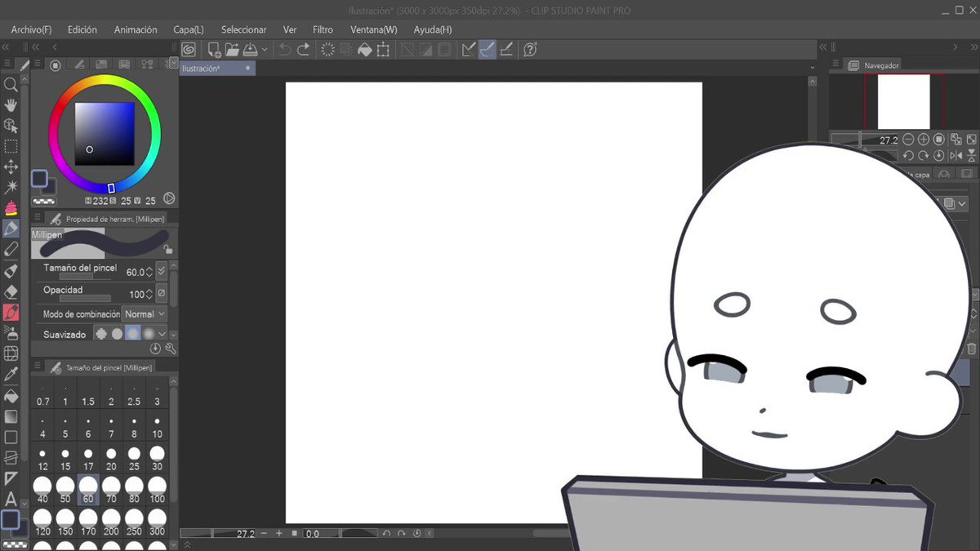Select the Zoom magnifier tool
The width and height of the screenshot is (980, 551).
pyautogui.click(x=11, y=84)
